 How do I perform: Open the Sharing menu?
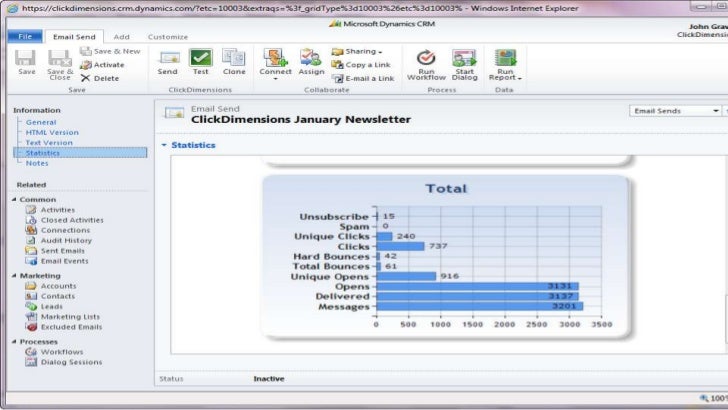[357, 51]
